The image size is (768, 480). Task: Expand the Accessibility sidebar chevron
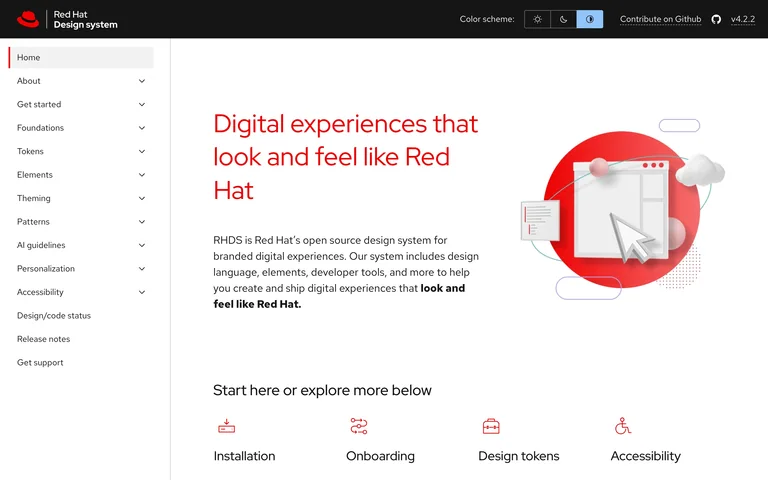[142, 292]
